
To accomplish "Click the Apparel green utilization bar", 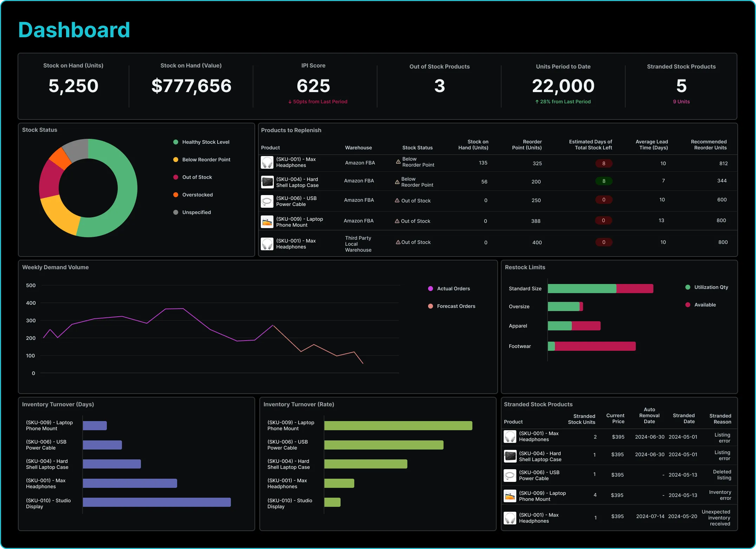I will pyautogui.click(x=560, y=326).
